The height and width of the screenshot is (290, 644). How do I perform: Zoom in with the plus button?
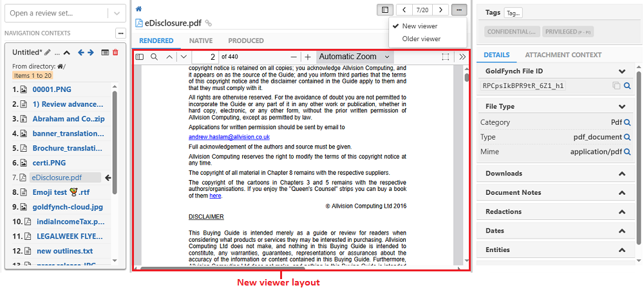308,57
